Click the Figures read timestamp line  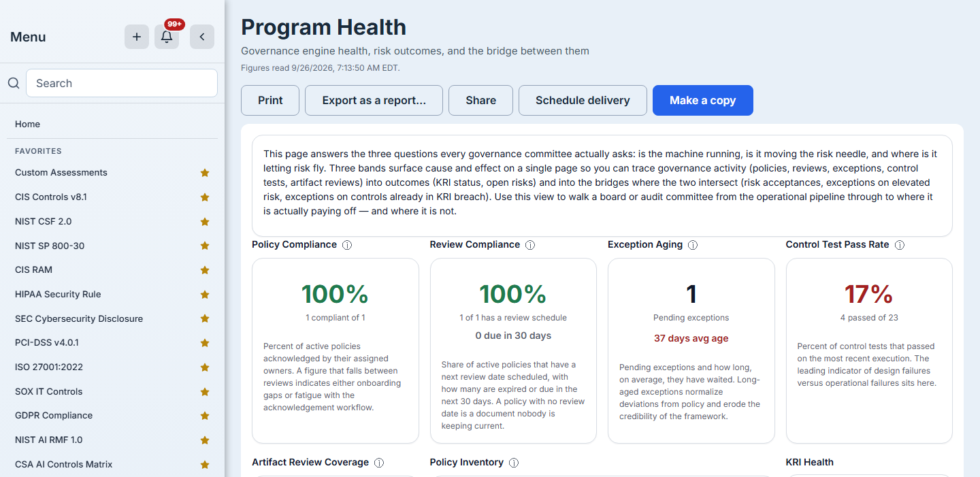(321, 68)
